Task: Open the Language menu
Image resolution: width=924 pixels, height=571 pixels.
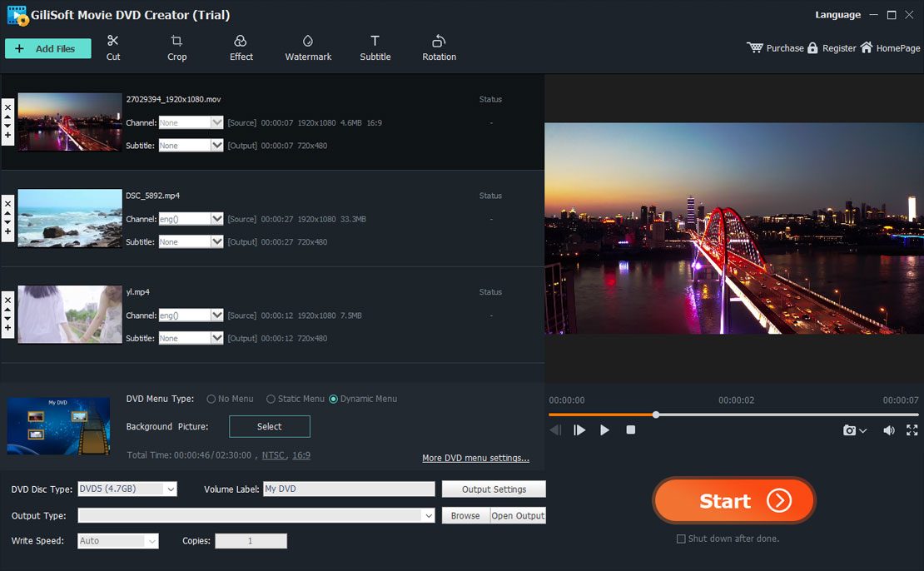Action: pos(837,14)
